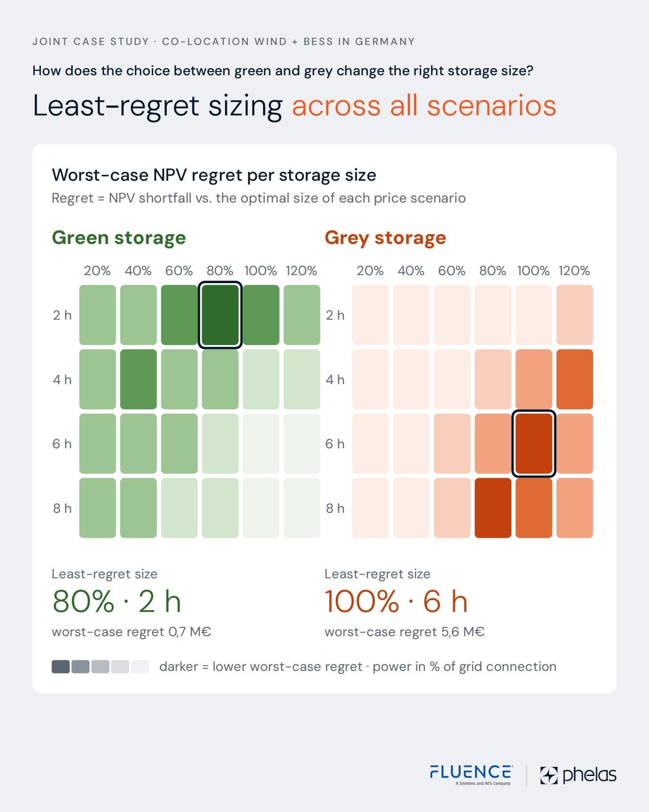649x812 pixels.
Task: Click the Worst-case NPV regret chart title
Action: [x=214, y=175]
